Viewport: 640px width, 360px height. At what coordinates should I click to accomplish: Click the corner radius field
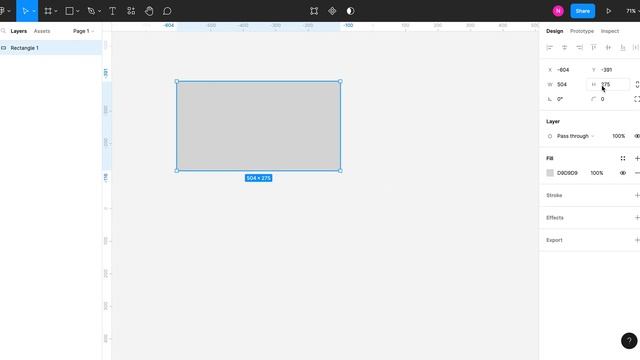pos(608,99)
